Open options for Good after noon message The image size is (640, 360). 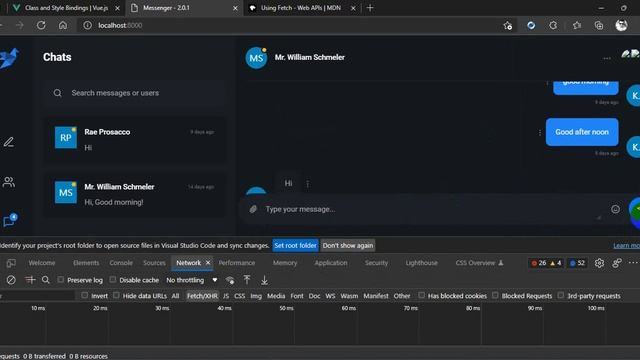540,133
